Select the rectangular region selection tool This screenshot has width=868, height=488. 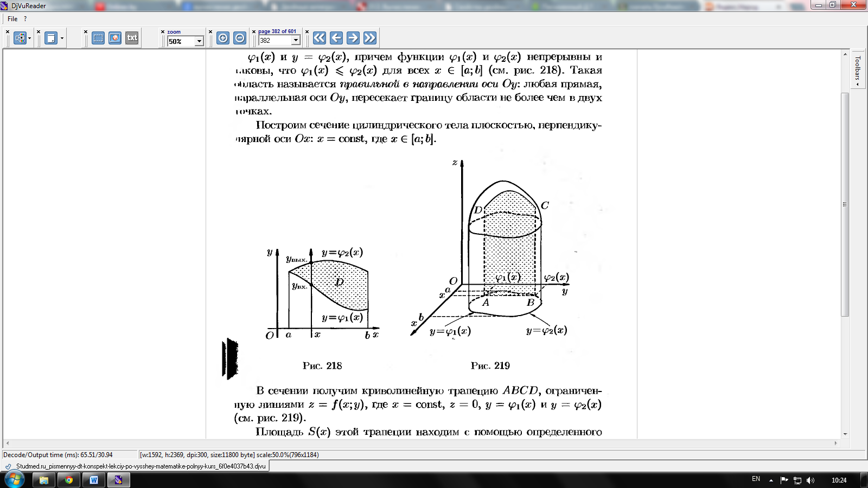pos(98,38)
